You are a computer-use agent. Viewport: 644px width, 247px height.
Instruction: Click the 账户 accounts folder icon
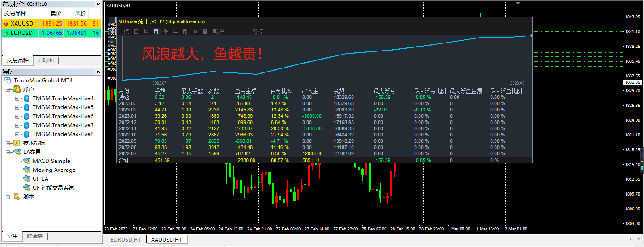[x=17, y=89]
